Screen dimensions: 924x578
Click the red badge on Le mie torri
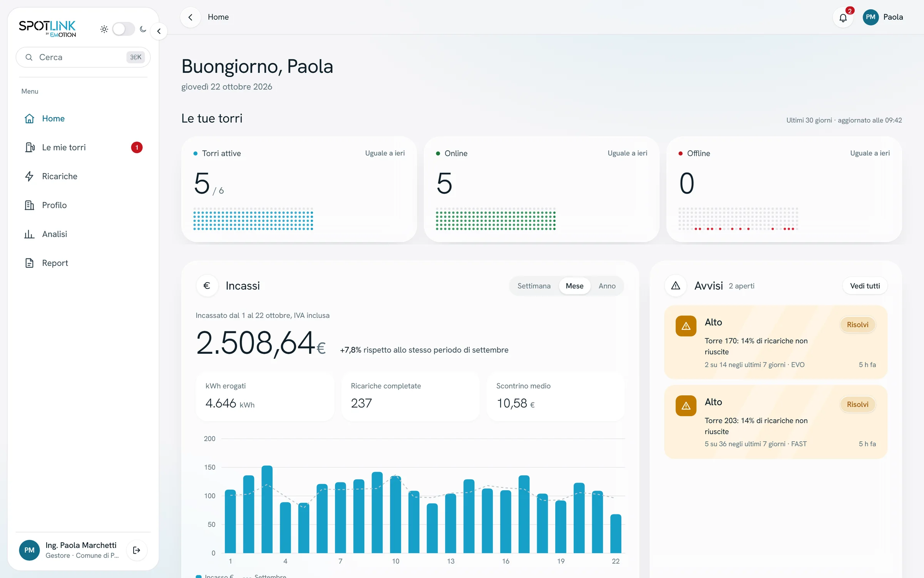point(137,147)
